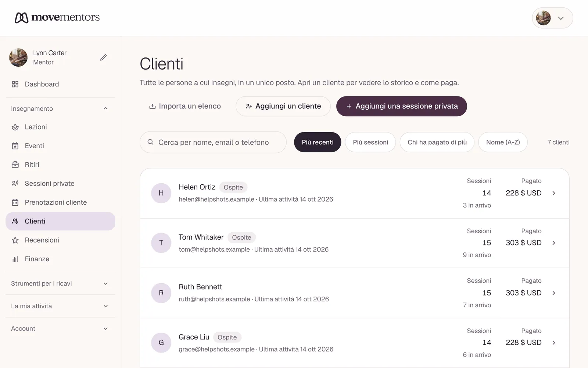This screenshot has height=368, width=588.
Task: Click Lynn Carter's sidebar profile photo
Action: (x=18, y=57)
